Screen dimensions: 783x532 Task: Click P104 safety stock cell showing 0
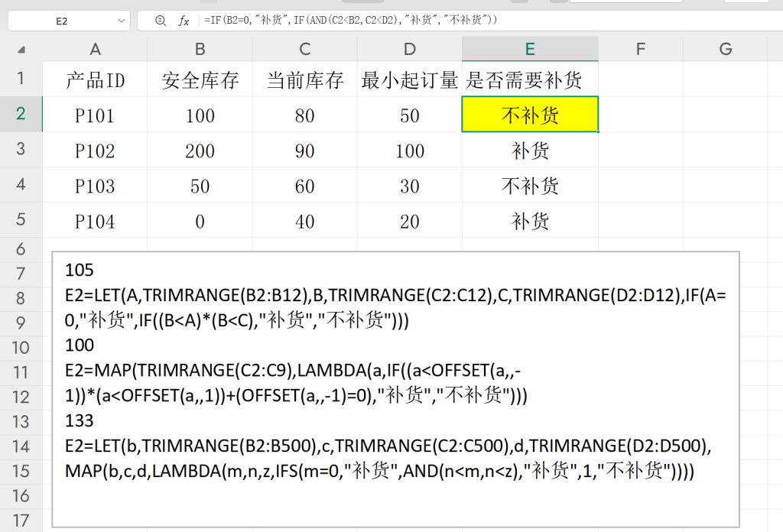(x=200, y=221)
